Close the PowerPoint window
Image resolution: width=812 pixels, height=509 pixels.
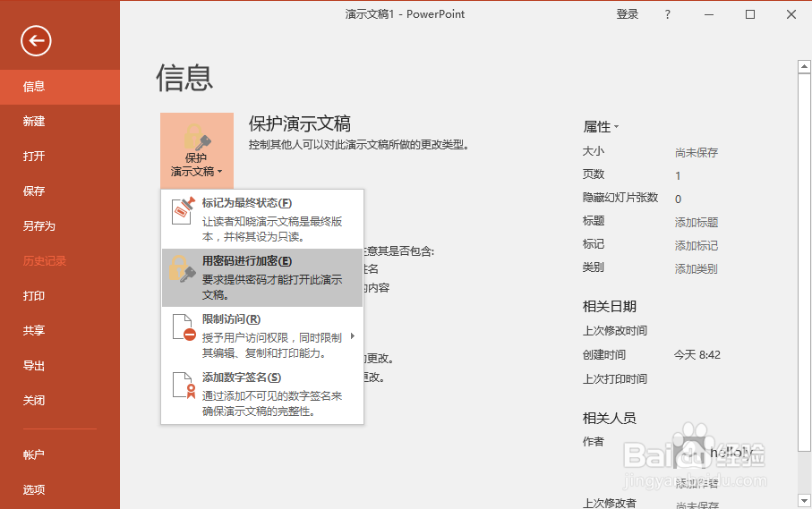pyautogui.click(x=791, y=14)
